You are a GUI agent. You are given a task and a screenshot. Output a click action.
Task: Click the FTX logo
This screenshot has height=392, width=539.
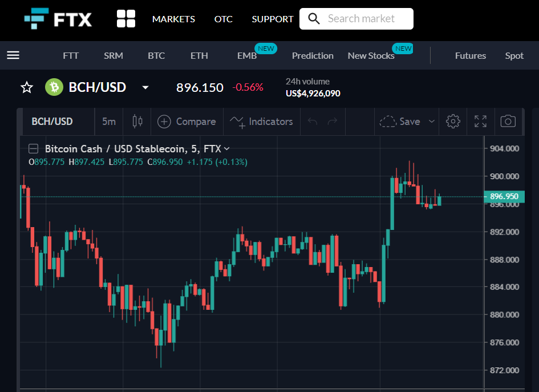[58, 19]
